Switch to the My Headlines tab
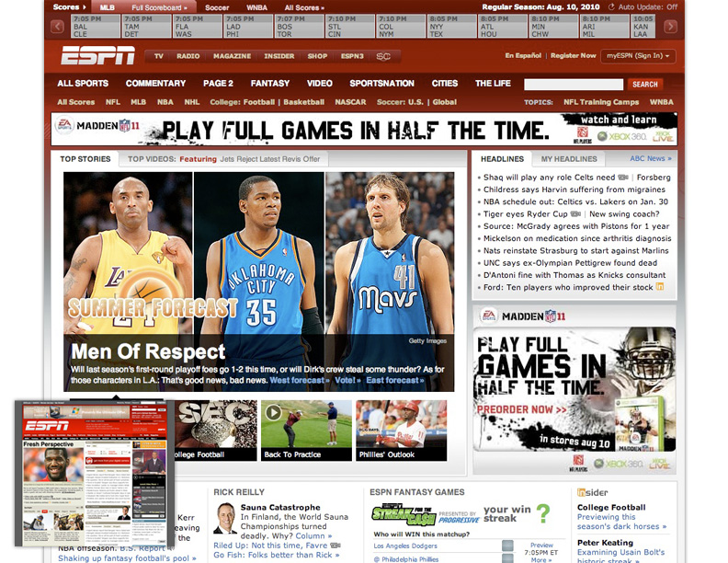This screenshot has height=563, width=728. pos(569,159)
